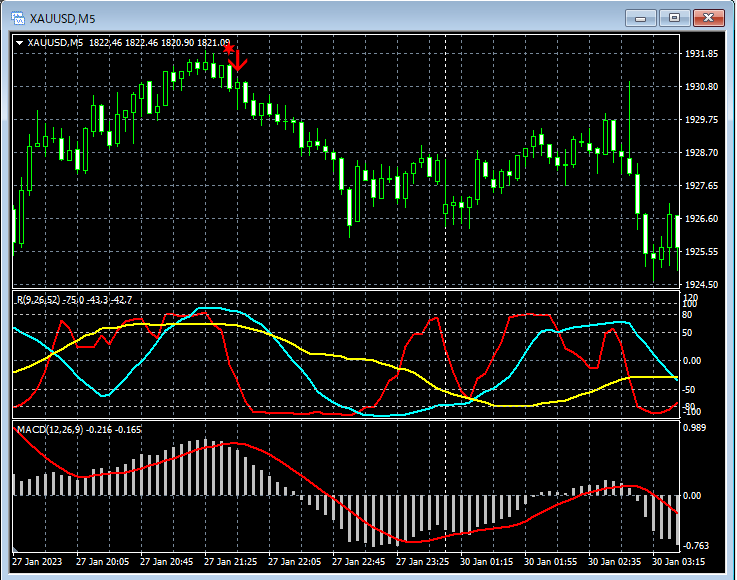Click the XAUUSD,M5 title bar text
The image size is (737, 580).
[62, 17]
